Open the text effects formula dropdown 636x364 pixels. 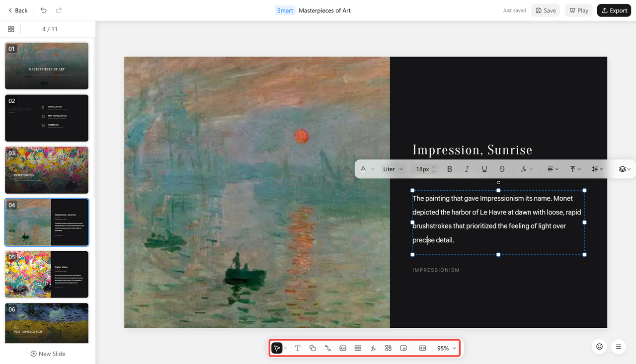pos(527,169)
